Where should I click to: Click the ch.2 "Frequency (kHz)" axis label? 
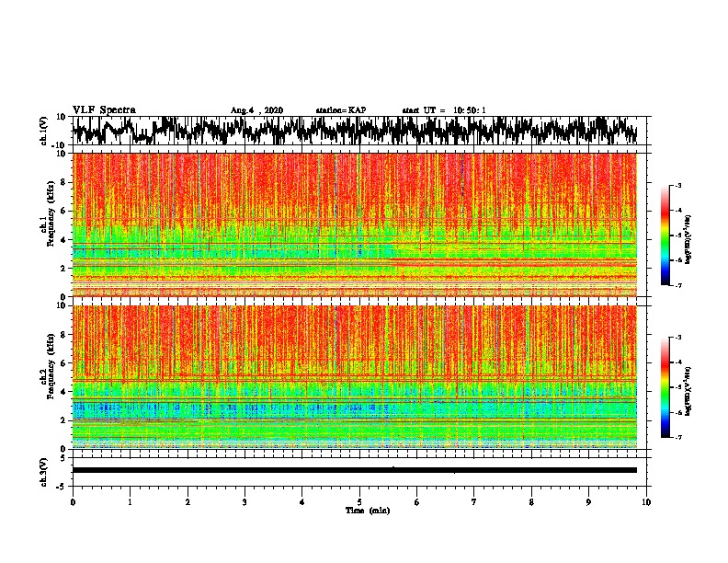[51, 366]
